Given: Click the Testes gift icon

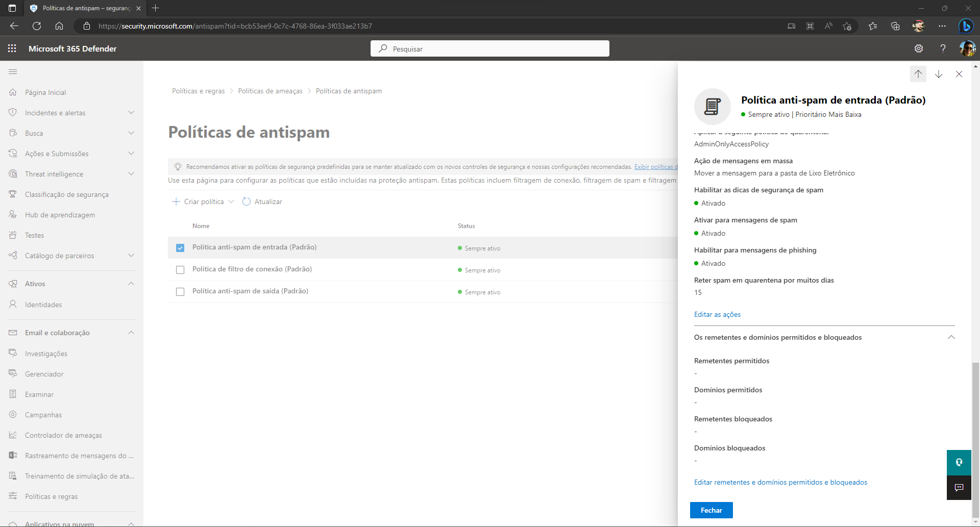Looking at the screenshot, I should click(13, 235).
